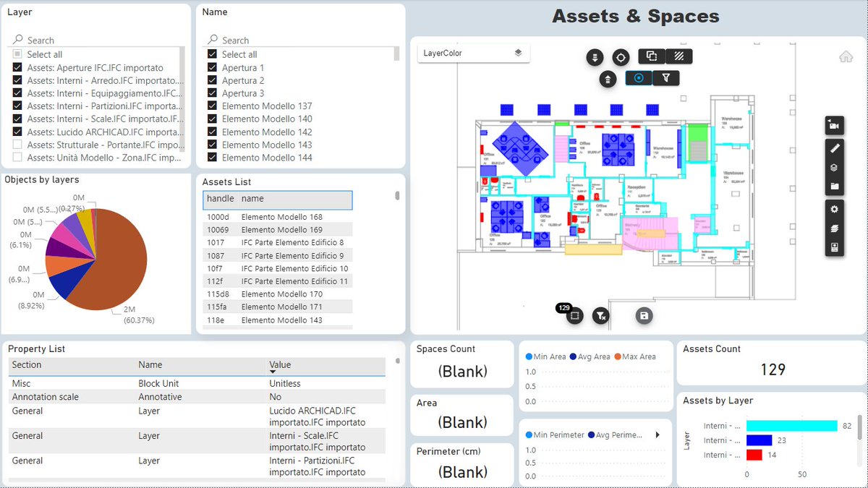Image resolution: width=868 pixels, height=488 pixels.
Task: Click the Name slicer search field
Action: click(302, 40)
